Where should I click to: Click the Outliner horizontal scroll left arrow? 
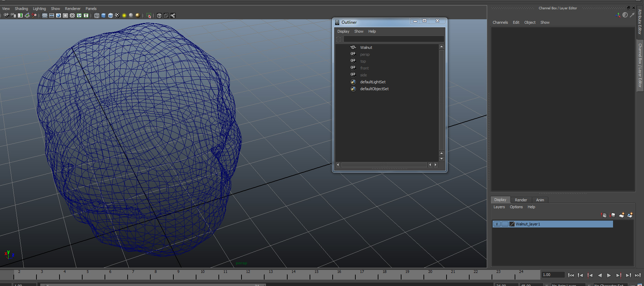(338, 165)
